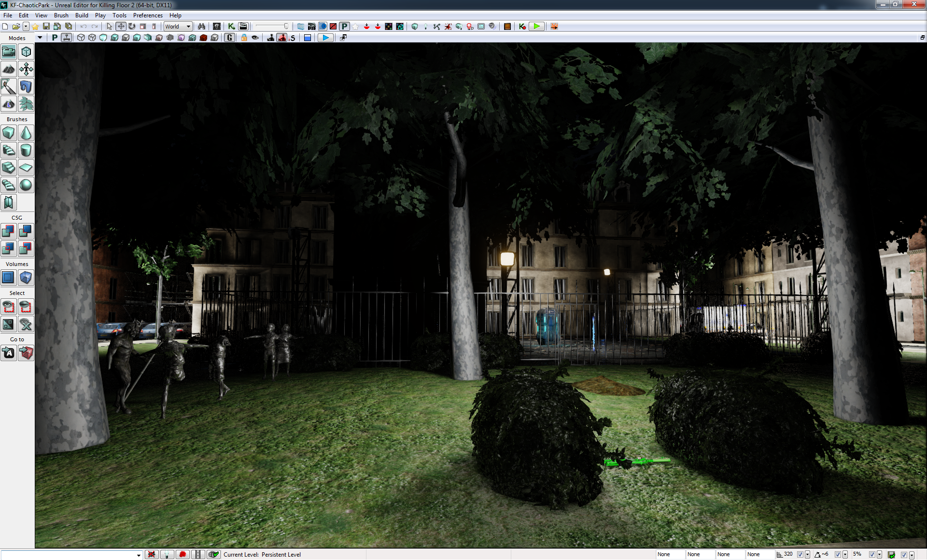The height and width of the screenshot is (560, 927).
Task: Adjust far clipping plane slider in toolbar
Action: click(x=272, y=27)
